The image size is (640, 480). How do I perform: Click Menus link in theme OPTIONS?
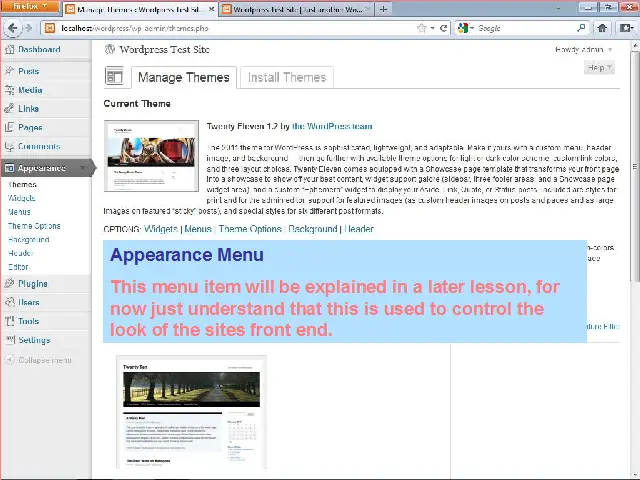coord(198,229)
